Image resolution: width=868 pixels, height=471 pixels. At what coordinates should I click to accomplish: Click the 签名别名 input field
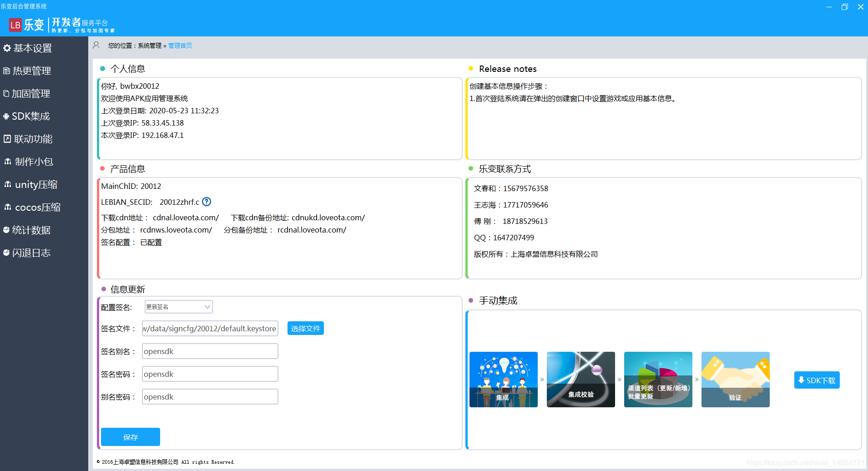tap(210, 351)
